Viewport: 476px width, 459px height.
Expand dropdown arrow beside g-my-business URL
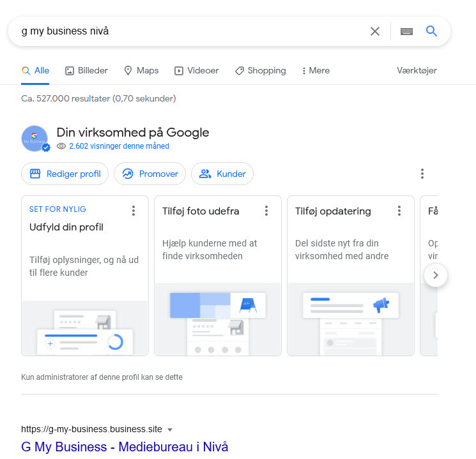pos(170,430)
